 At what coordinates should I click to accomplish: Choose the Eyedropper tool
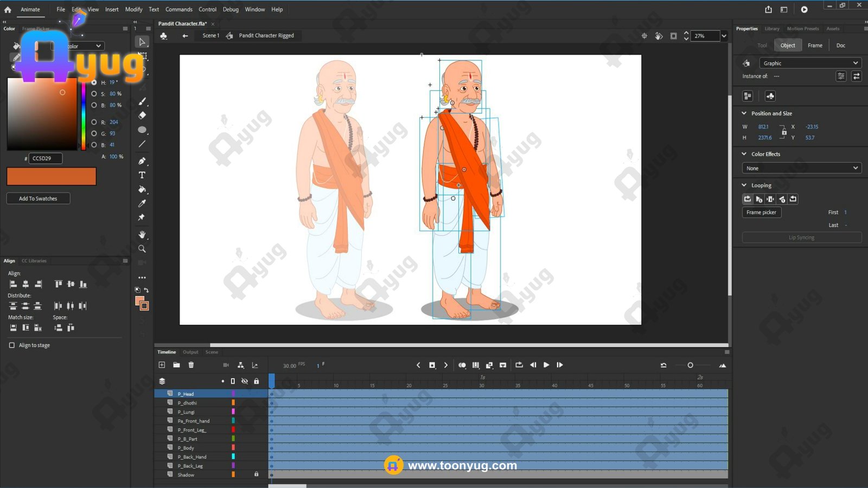point(142,203)
